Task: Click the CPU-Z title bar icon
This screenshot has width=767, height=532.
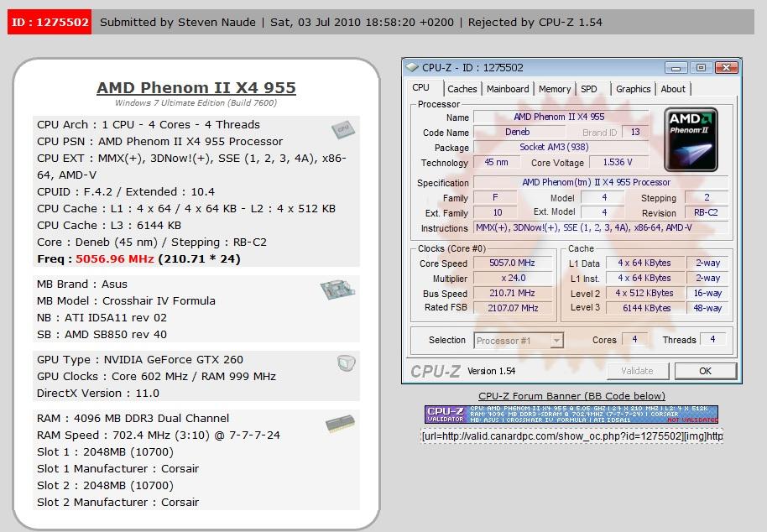Action: pyautogui.click(x=412, y=67)
